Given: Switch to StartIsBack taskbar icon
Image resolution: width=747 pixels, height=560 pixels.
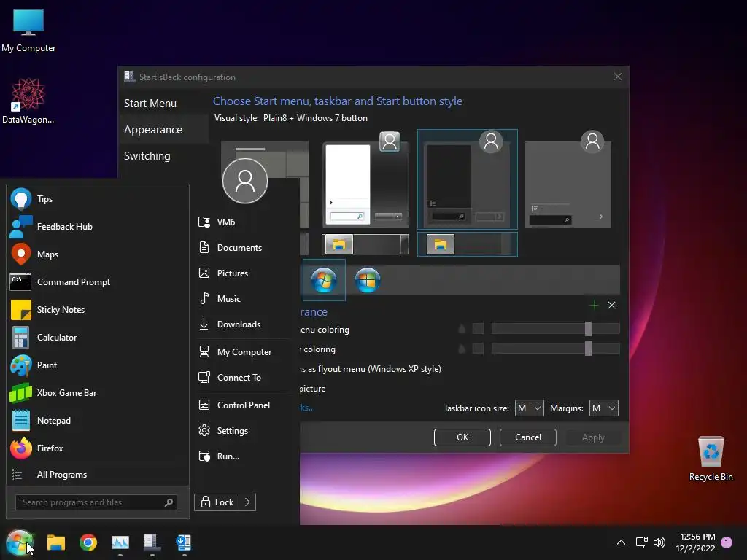Looking at the screenshot, I should click(x=152, y=542).
